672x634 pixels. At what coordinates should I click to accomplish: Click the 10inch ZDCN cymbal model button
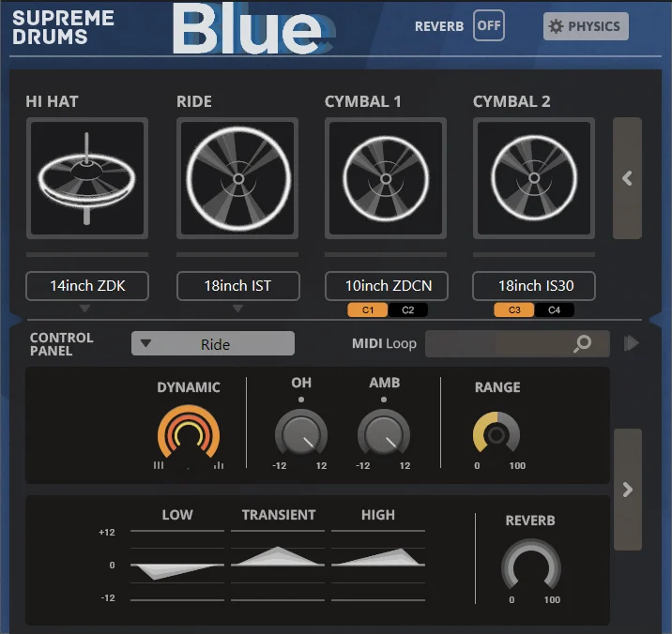click(386, 286)
